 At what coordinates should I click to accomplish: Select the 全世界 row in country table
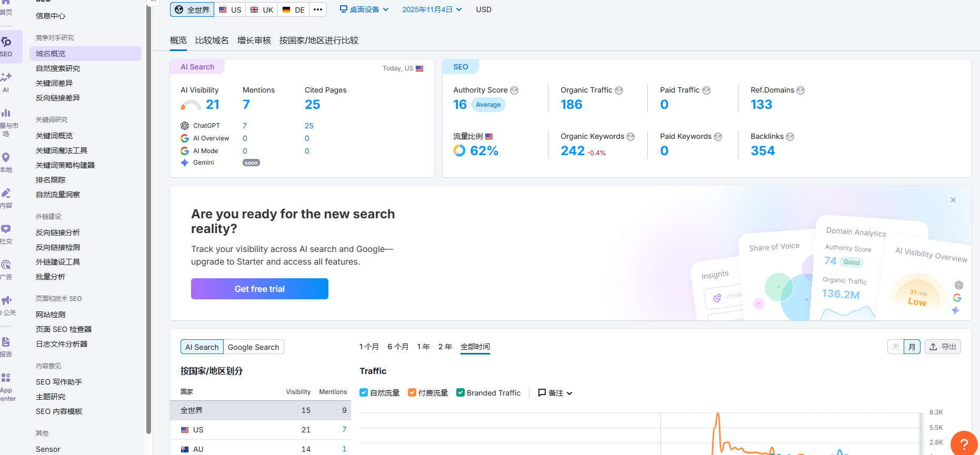pos(261,410)
